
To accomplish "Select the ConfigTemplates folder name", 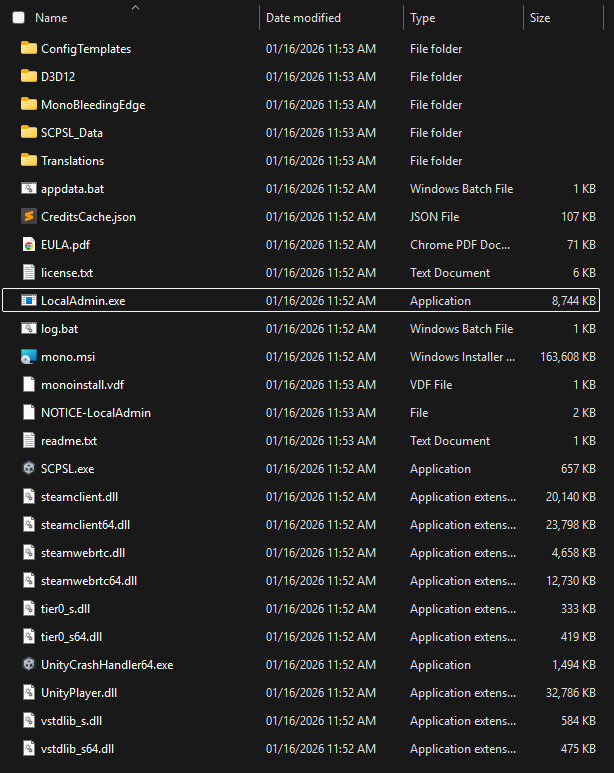I will (x=86, y=49).
